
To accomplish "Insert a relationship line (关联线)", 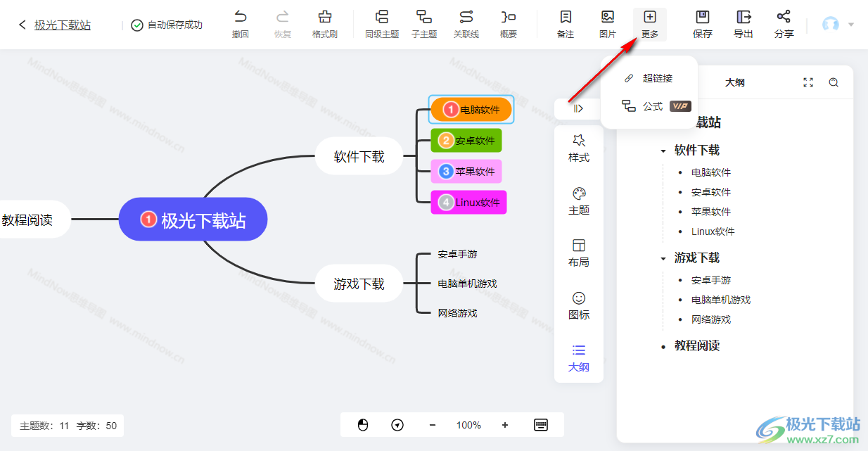I will (x=466, y=24).
